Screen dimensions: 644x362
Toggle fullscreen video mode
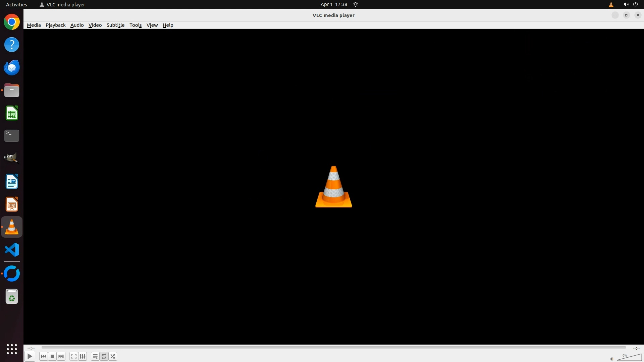74,356
